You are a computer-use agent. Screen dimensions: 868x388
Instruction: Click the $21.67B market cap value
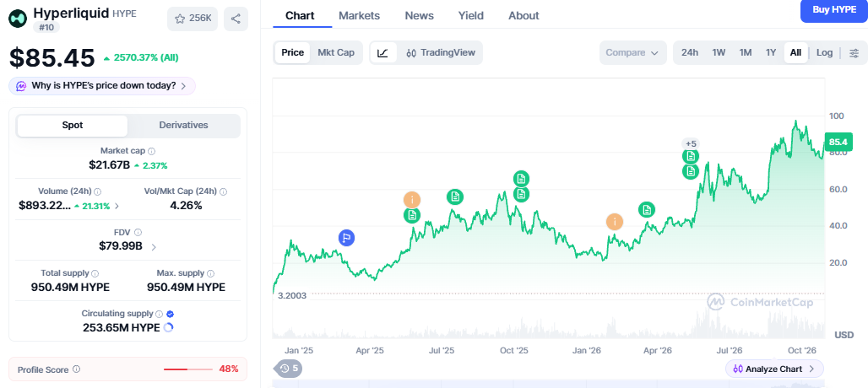pyautogui.click(x=109, y=164)
